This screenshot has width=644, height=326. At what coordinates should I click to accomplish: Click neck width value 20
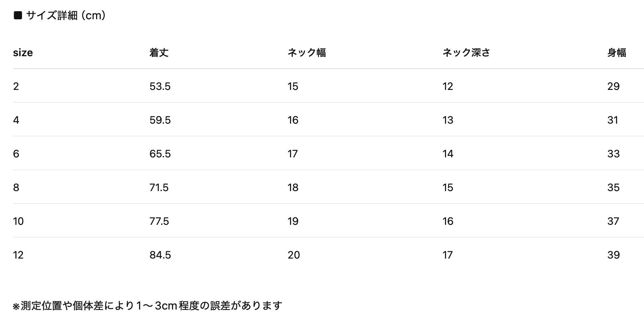click(293, 255)
